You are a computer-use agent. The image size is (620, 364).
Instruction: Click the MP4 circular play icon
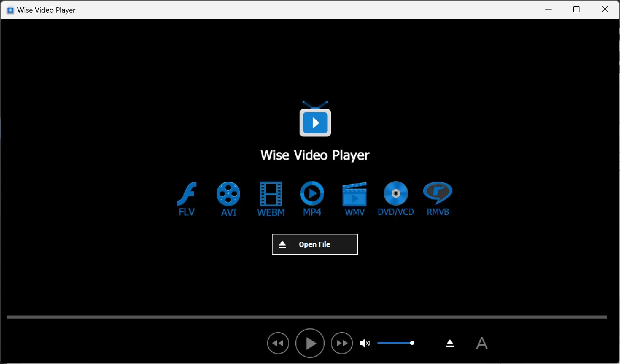312,193
